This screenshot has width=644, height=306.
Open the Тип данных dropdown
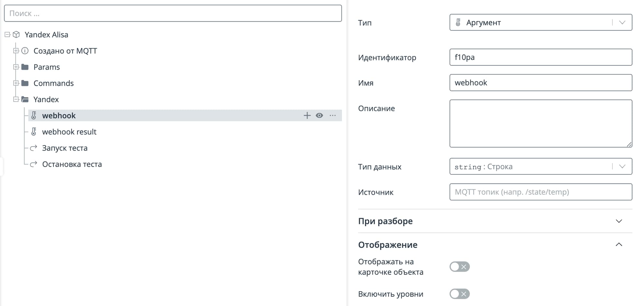540,167
